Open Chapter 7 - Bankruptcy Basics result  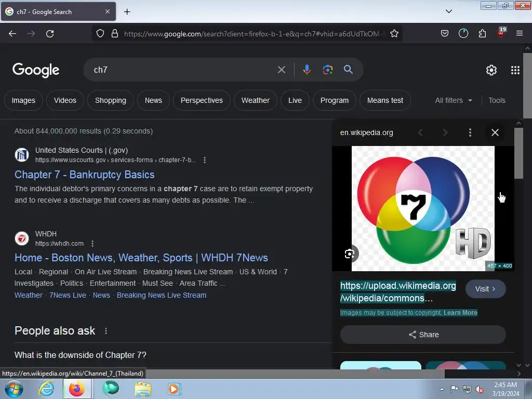85,175
